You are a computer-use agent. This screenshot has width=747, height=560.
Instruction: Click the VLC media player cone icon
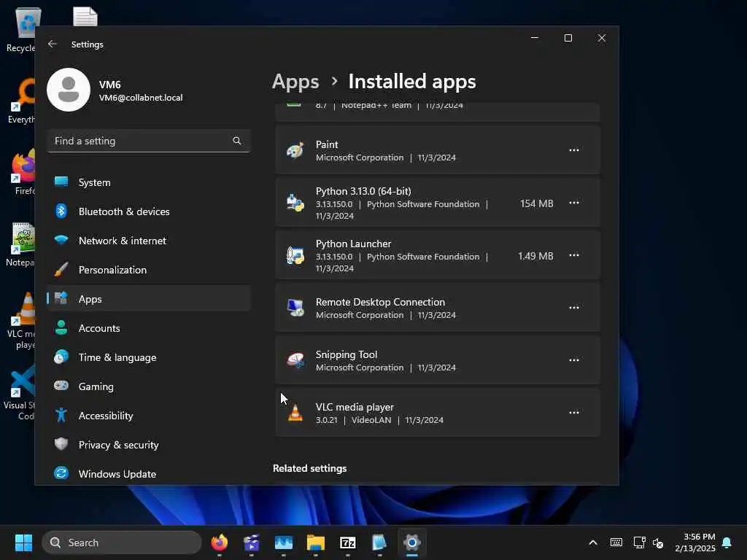[295, 413]
